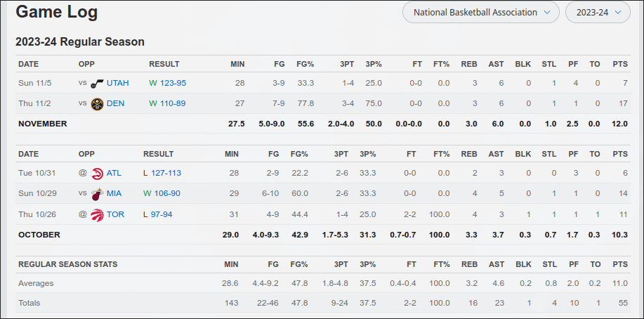
Task: Open the ATL team link
Action: click(x=114, y=173)
